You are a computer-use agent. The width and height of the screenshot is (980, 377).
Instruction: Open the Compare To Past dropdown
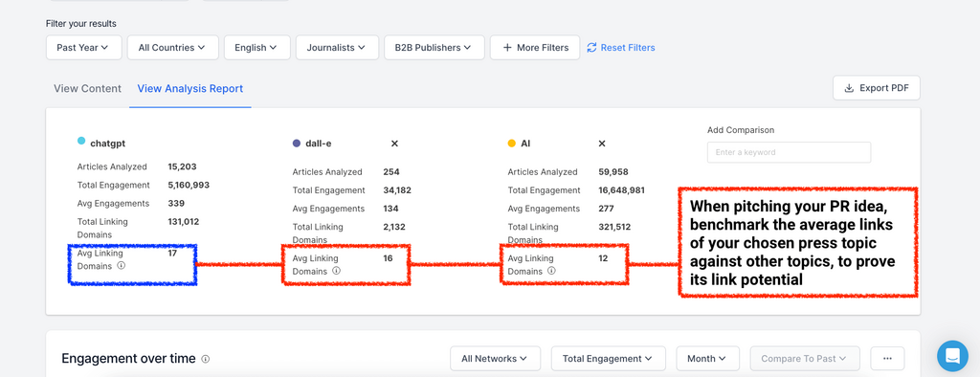click(804, 359)
